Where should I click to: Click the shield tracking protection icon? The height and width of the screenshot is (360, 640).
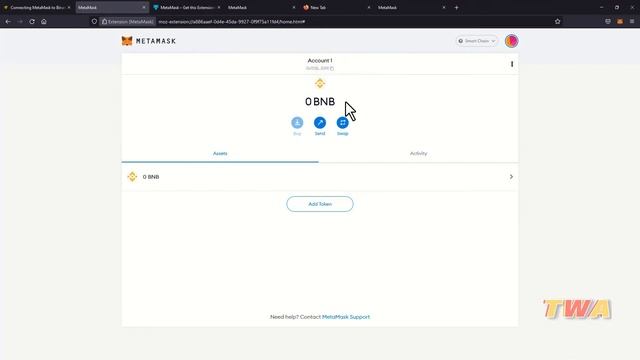pos(94,21)
